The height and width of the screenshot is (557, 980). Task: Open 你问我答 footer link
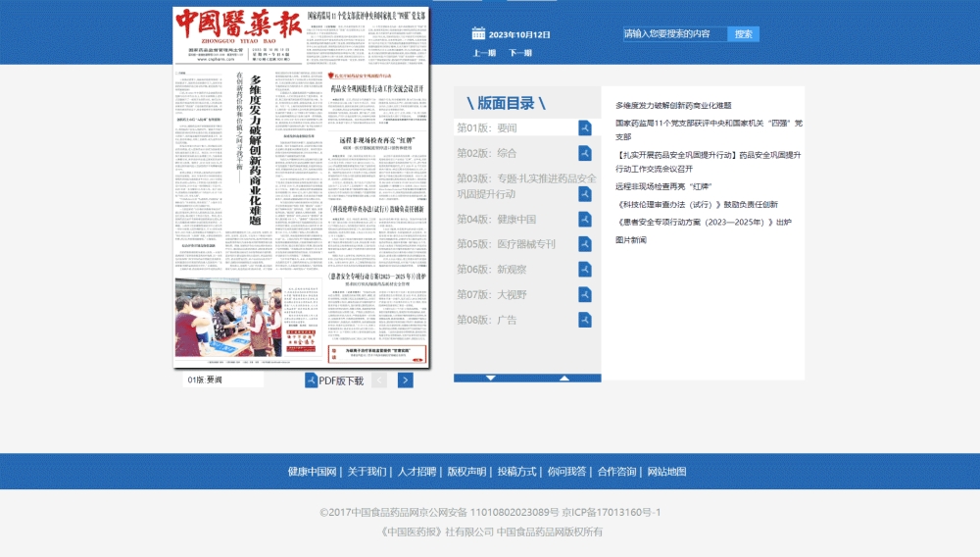pyautogui.click(x=566, y=472)
